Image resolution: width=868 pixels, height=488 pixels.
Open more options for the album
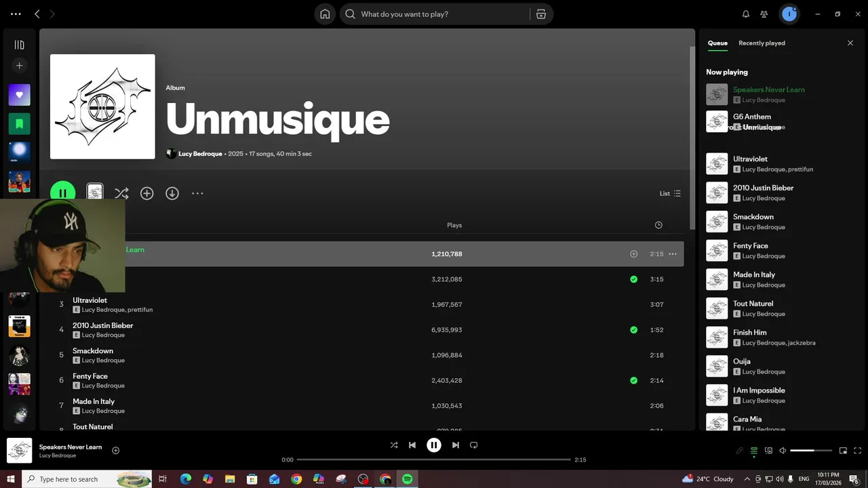(x=197, y=193)
